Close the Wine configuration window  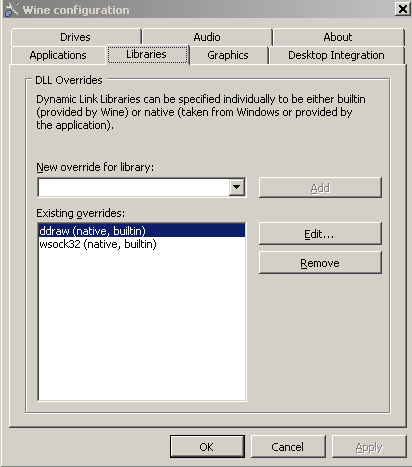point(403,9)
